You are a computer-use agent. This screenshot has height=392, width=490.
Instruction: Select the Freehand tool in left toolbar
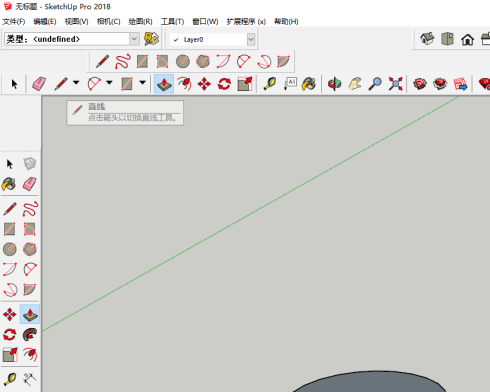pos(30,209)
